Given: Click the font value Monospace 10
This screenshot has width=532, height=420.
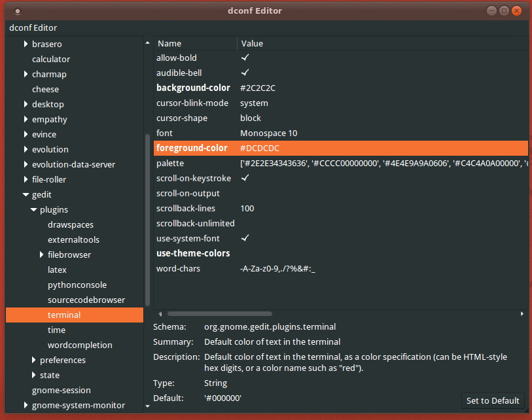Looking at the screenshot, I should click(x=268, y=133).
